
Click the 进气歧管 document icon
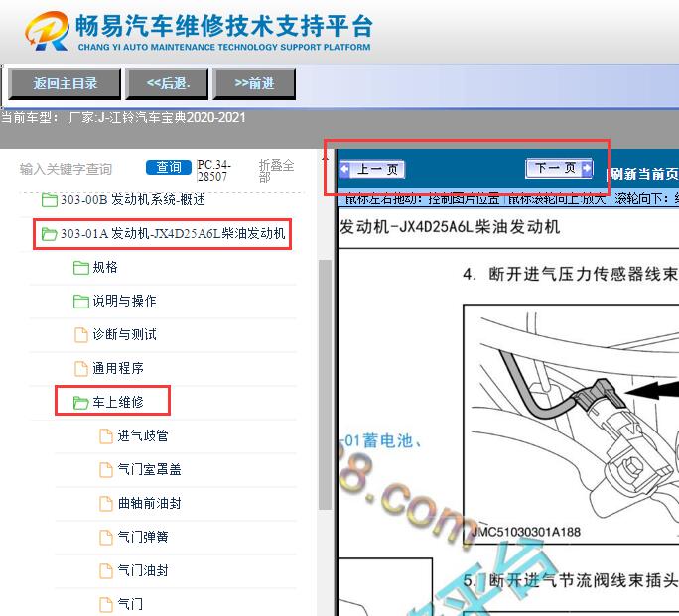(106, 436)
